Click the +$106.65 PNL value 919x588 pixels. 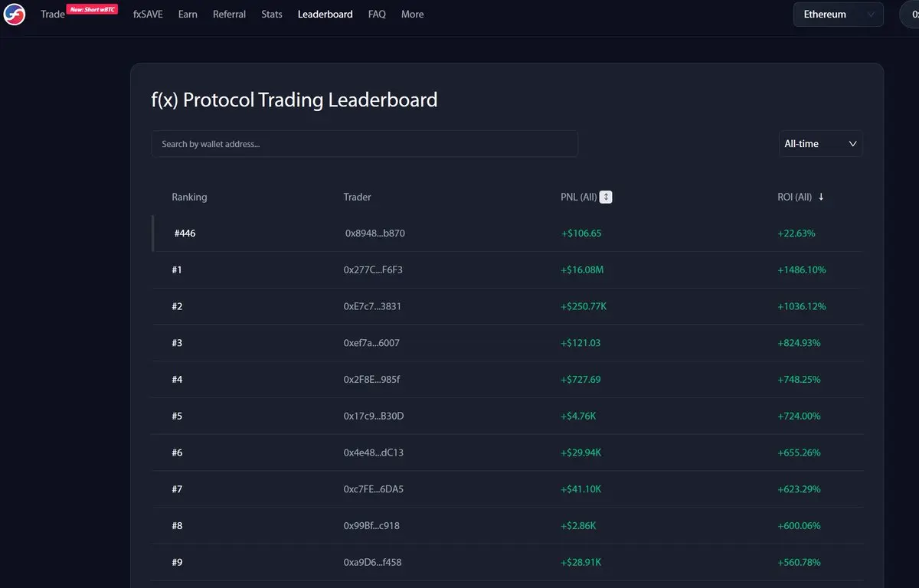point(581,234)
